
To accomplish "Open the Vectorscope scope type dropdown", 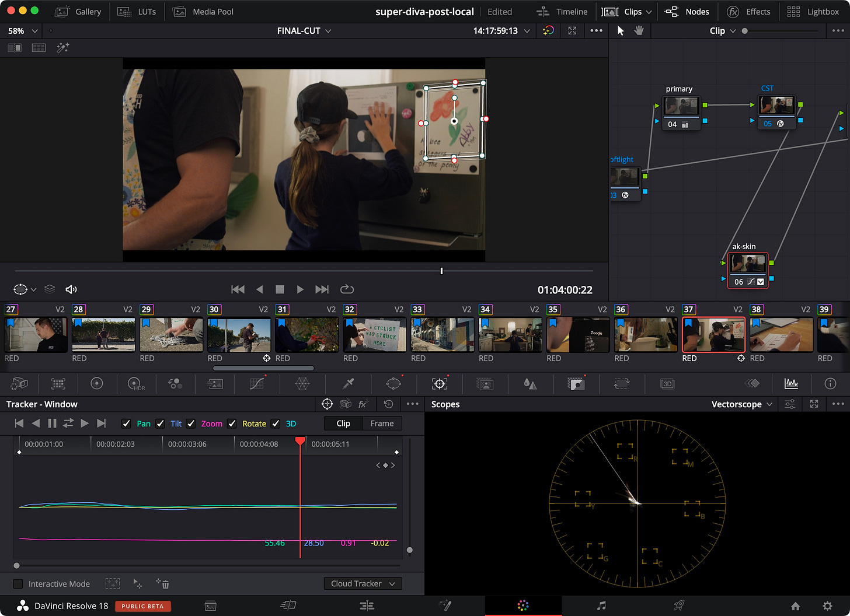I will [741, 404].
